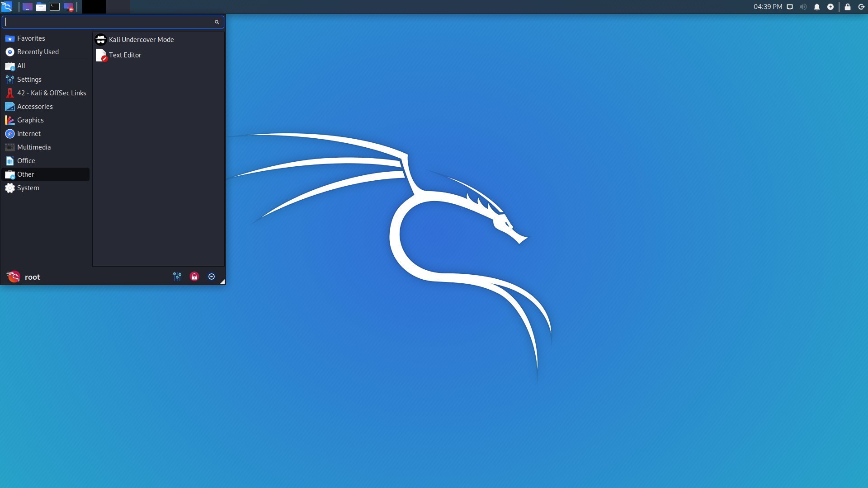Click the log out icon in menu footer
The height and width of the screenshot is (488, 868).
point(212,277)
